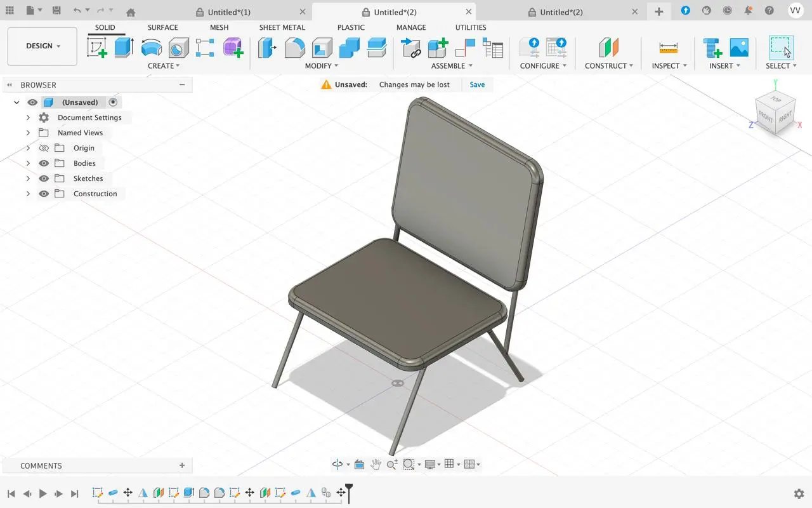Switch to the Untitled*(1) document tab
The image size is (812, 508).
click(229, 12)
